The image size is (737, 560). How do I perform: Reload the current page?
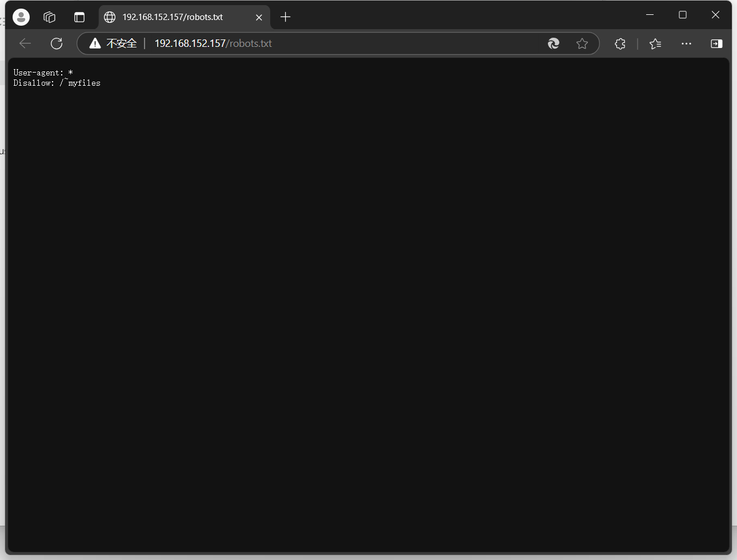[x=57, y=43]
